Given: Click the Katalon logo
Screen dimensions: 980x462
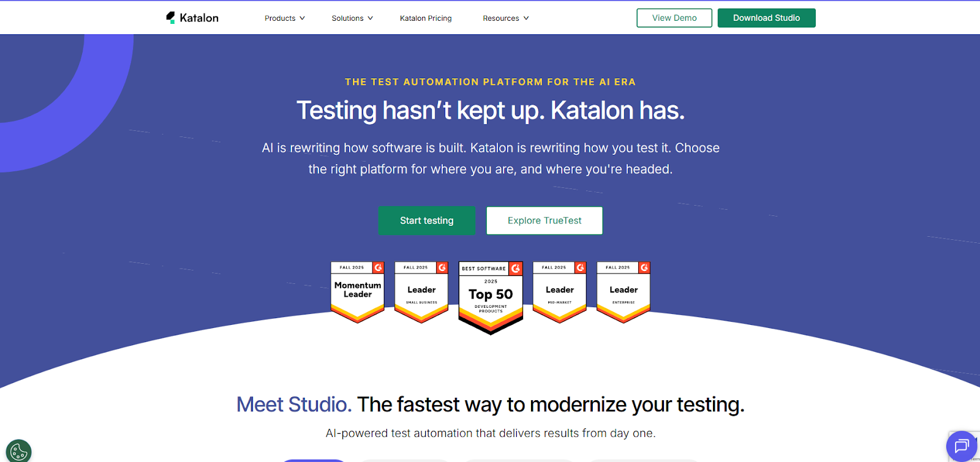Looking at the screenshot, I should point(190,17).
